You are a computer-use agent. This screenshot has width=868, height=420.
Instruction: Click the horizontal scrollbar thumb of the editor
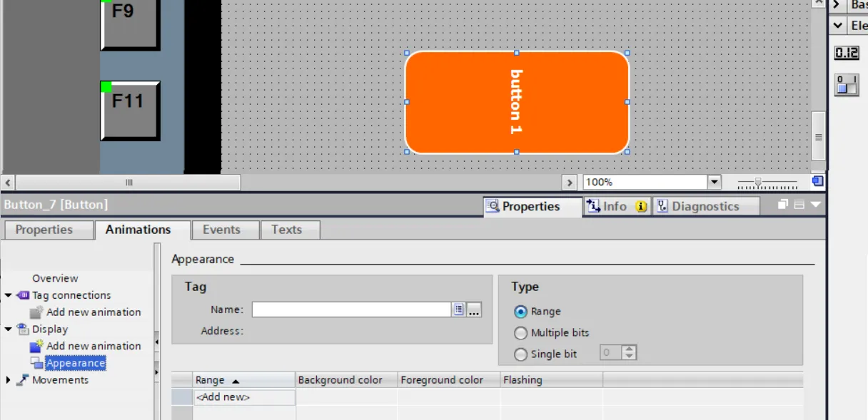129,183
